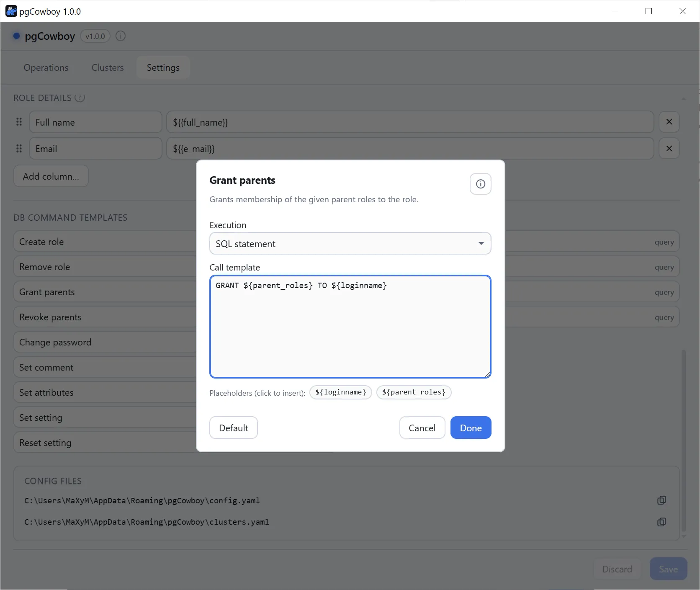Click the ${{e_mail}} value field
Image resolution: width=700 pixels, height=590 pixels.
coord(410,148)
